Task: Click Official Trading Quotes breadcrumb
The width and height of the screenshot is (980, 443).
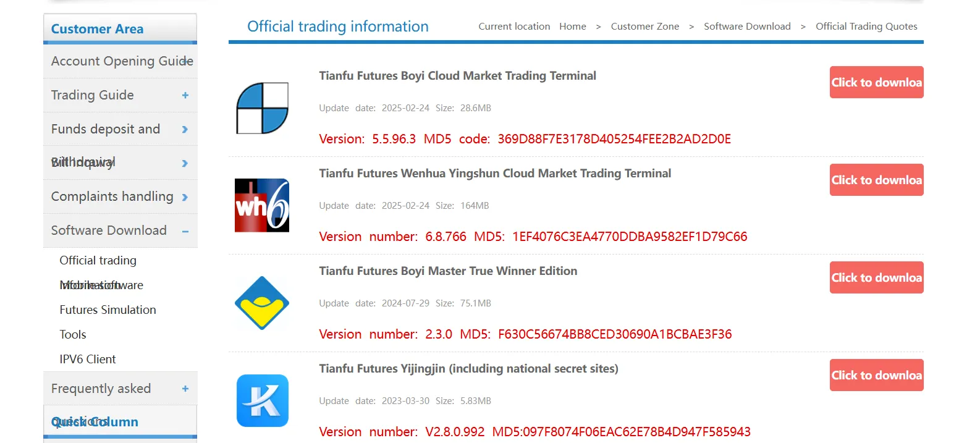Action: click(866, 27)
